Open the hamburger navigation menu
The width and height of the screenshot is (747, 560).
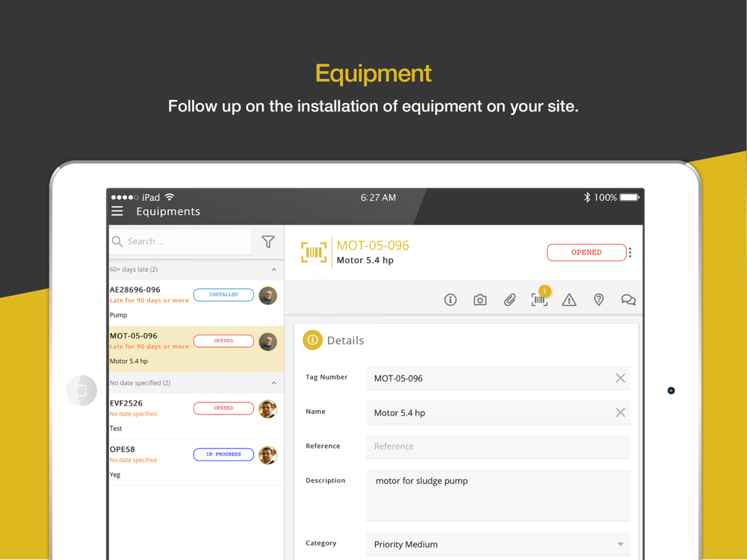[117, 211]
